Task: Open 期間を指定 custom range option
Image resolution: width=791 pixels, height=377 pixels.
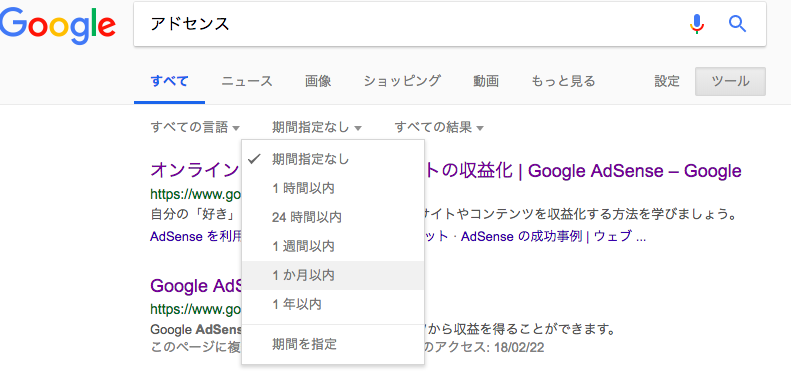Action: [333, 345]
